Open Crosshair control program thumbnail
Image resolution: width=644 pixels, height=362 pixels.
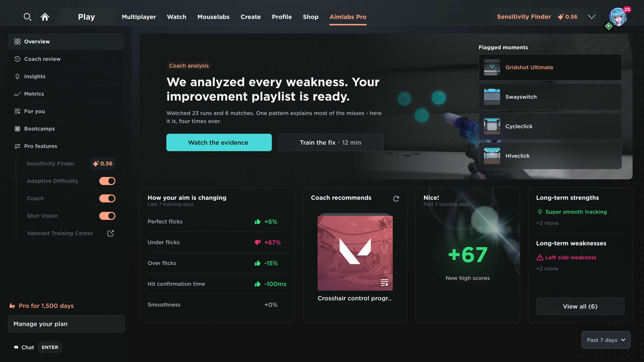coord(355,253)
